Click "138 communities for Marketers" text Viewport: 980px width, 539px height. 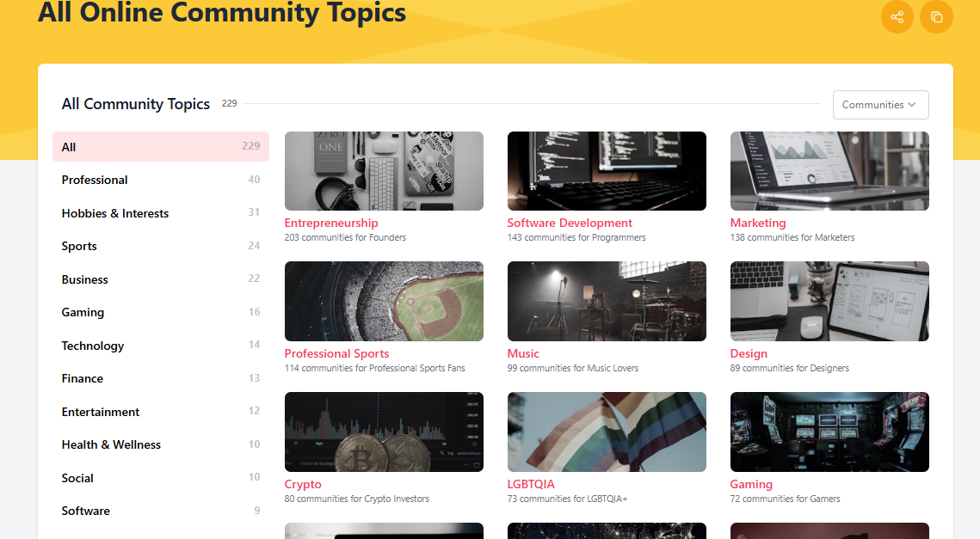pos(792,237)
